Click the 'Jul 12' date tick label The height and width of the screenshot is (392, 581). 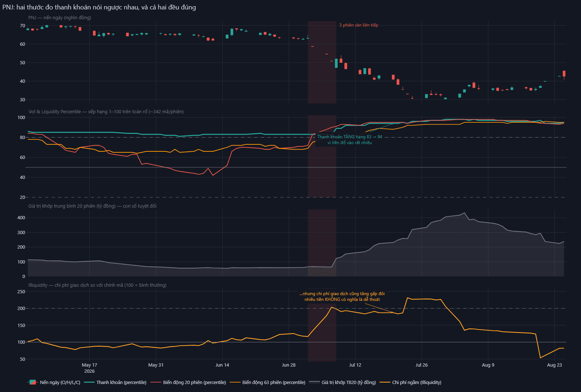(x=355, y=365)
